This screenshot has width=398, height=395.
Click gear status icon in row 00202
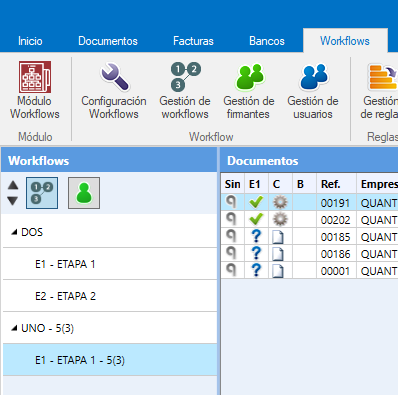[280, 219]
